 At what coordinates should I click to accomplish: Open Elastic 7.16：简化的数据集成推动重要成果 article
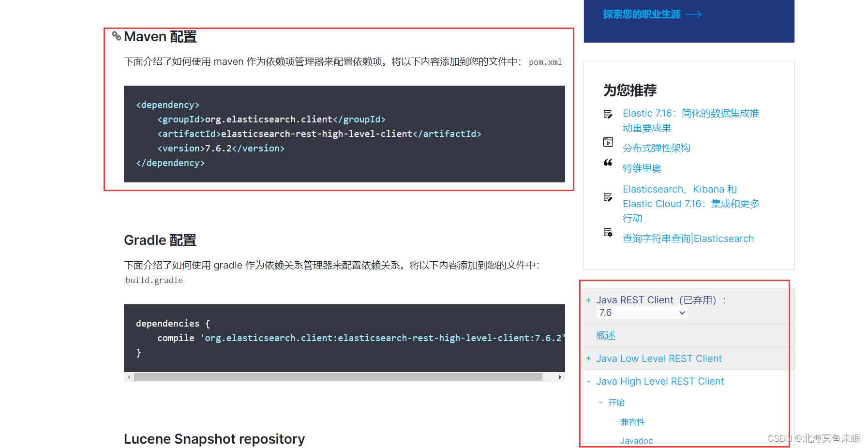[x=691, y=120]
